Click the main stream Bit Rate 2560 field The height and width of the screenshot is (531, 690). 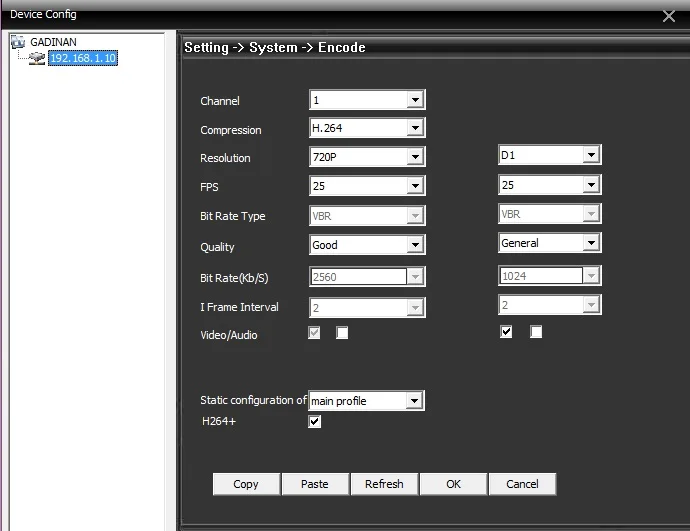[367, 276]
